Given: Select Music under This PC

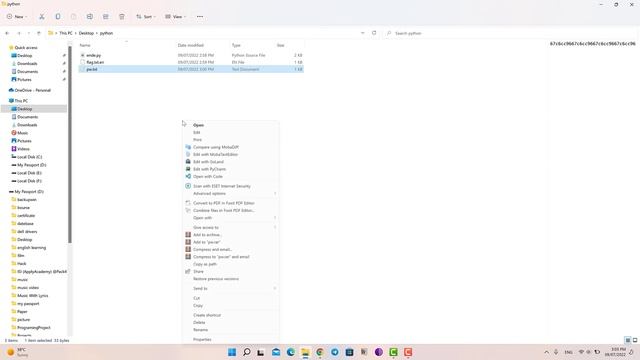Looking at the screenshot, I should pos(20,133).
